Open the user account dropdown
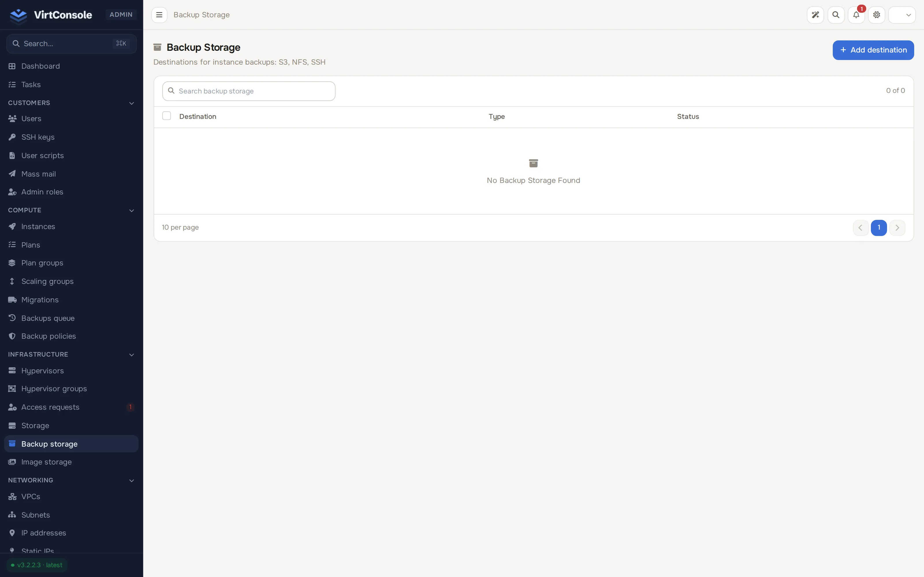The width and height of the screenshot is (924, 577). pyautogui.click(x=902, y=15)
